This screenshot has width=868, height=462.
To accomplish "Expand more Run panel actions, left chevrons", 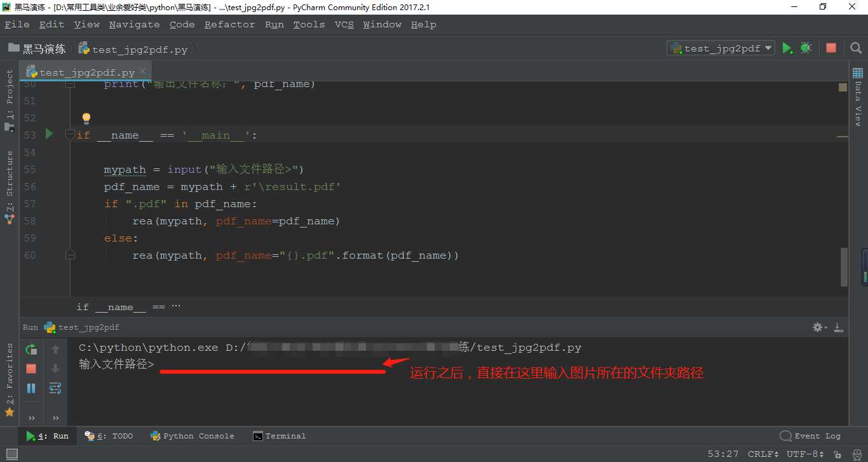I will 31,418.
